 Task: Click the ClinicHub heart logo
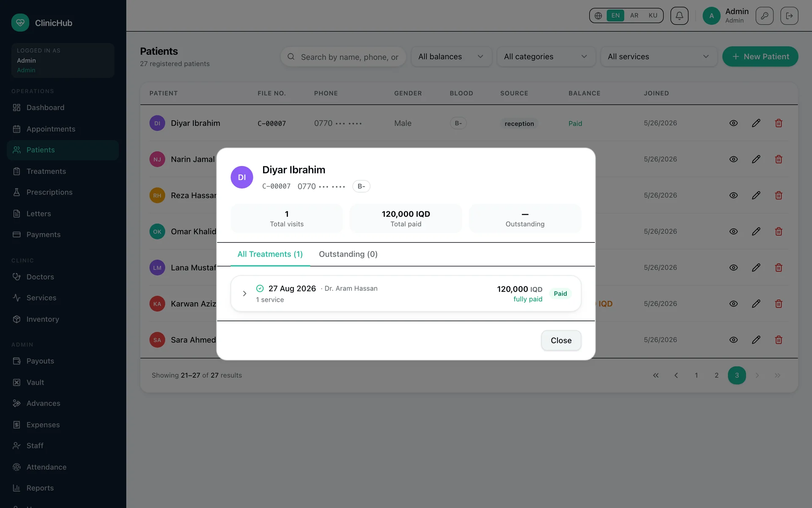click(20, 23)
